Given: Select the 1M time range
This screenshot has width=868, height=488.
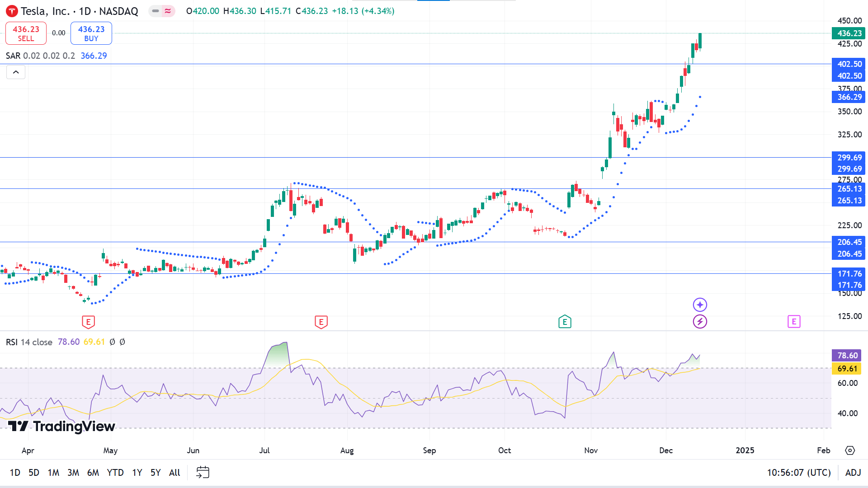Looking at the screenshot, I should [53, 473].
